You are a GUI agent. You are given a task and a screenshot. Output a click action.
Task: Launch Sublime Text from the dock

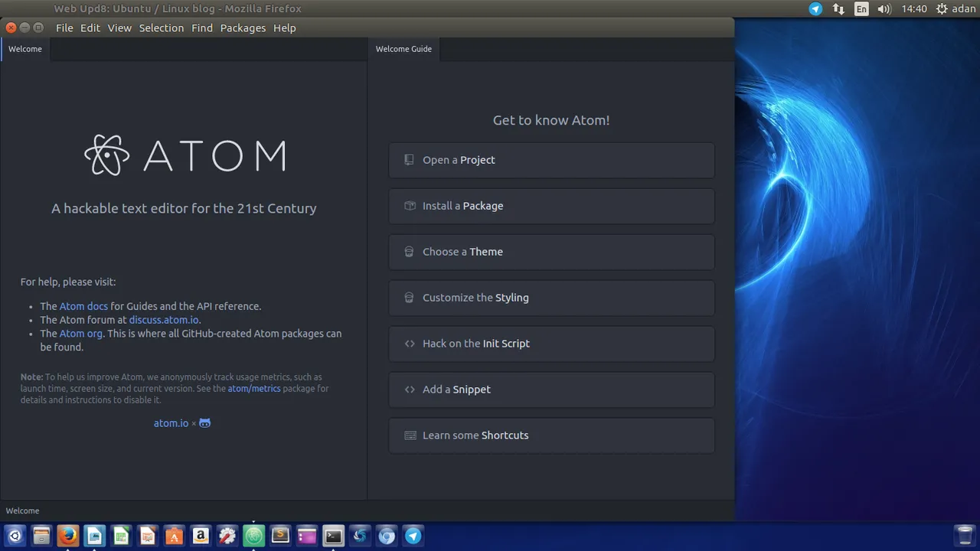280,536
